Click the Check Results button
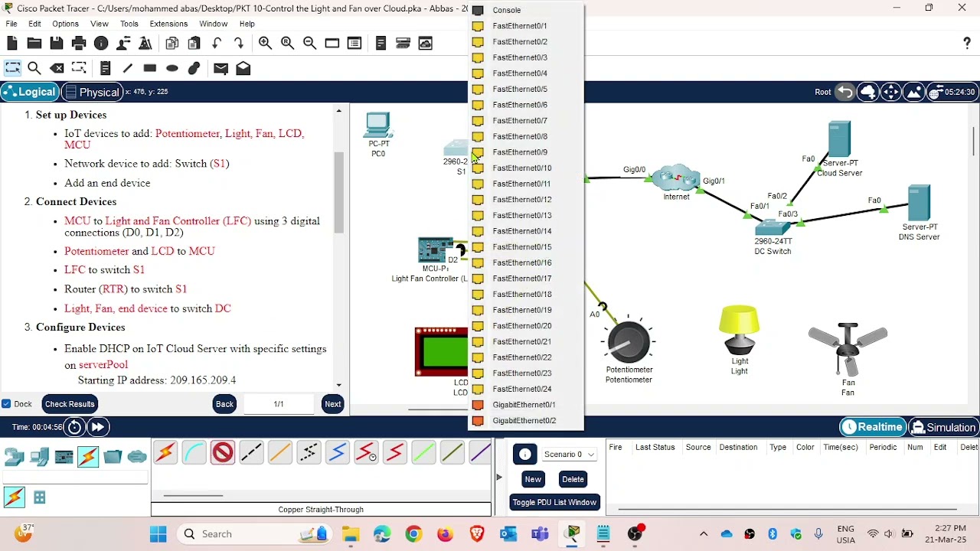Viewport: 980px width, 551px height. click(x=70, y=404)
